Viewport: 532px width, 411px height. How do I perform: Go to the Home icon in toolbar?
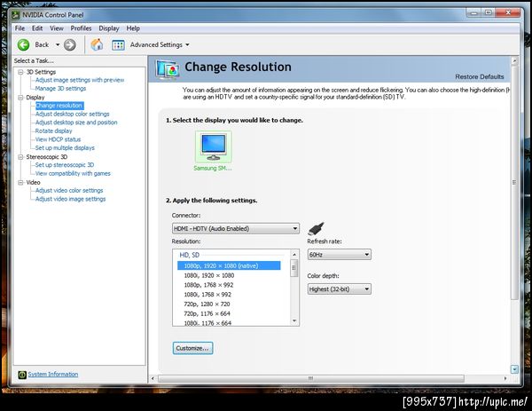[x=97, y=44]
